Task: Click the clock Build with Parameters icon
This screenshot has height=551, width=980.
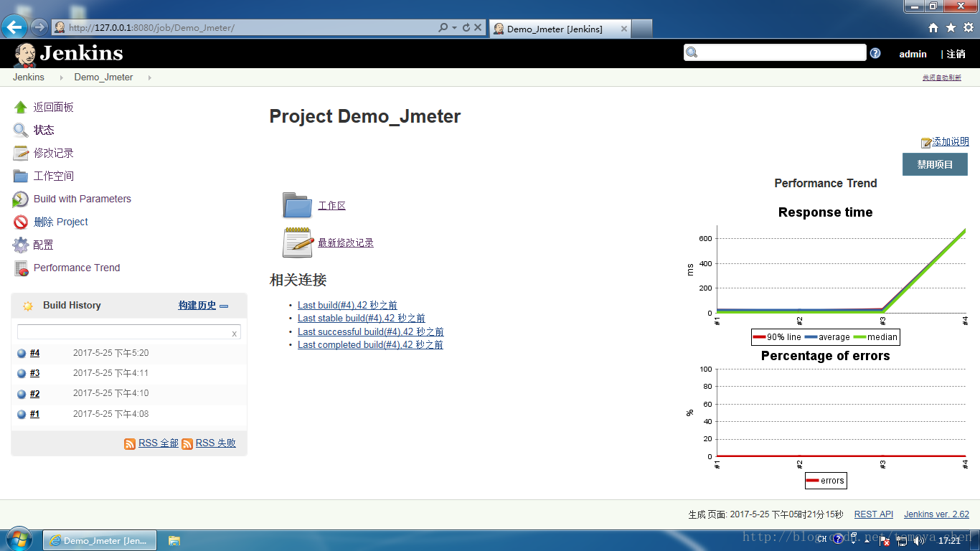Action: pos(20,199)
